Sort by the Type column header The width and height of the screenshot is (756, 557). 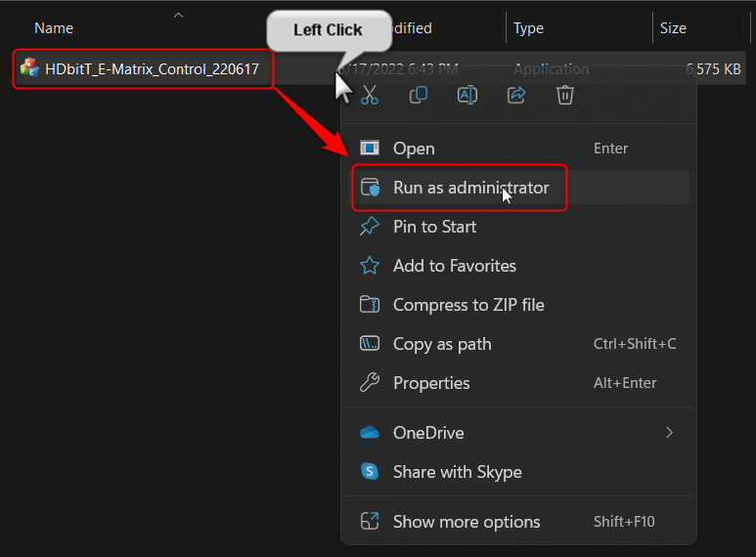pyautogui.click(x=529, y=28)
